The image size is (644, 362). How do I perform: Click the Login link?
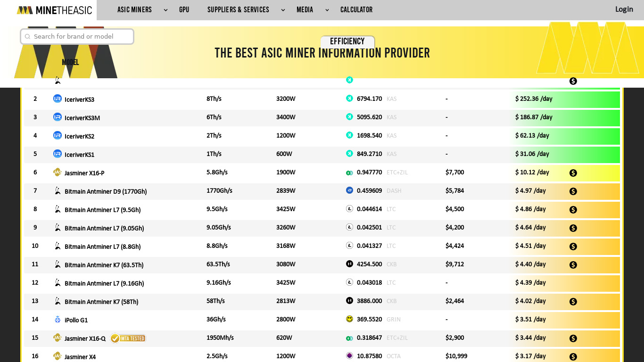(x=624, y=9)
